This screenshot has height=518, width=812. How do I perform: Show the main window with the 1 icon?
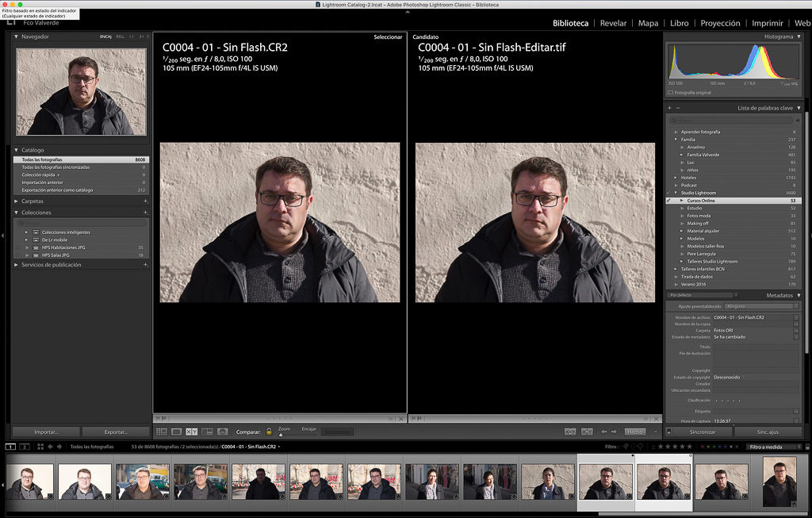click(10, 447)
